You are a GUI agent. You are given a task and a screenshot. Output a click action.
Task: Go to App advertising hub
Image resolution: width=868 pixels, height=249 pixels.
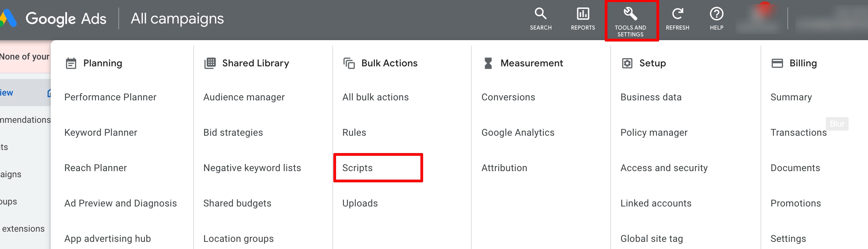click(107, 239)
